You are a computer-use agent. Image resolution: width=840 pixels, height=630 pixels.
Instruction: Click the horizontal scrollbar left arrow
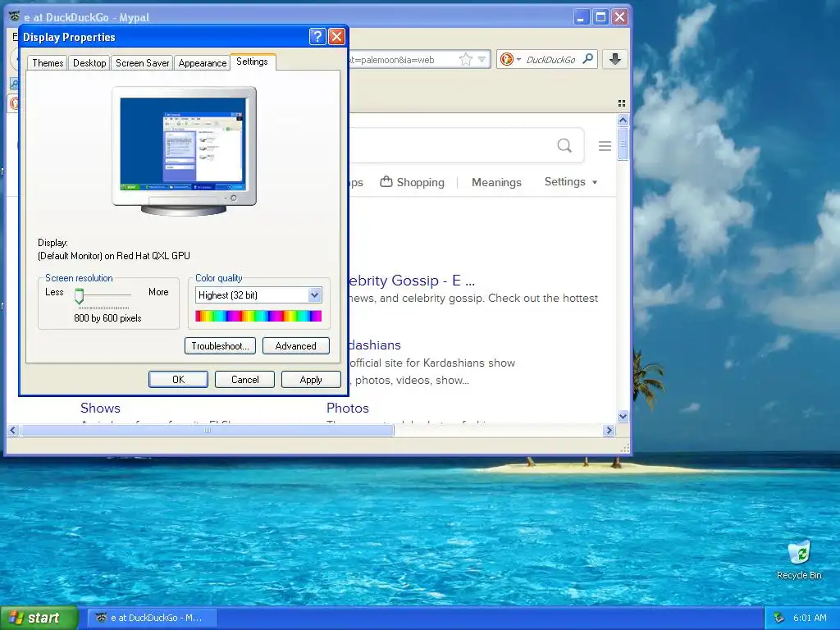point(13,430)
